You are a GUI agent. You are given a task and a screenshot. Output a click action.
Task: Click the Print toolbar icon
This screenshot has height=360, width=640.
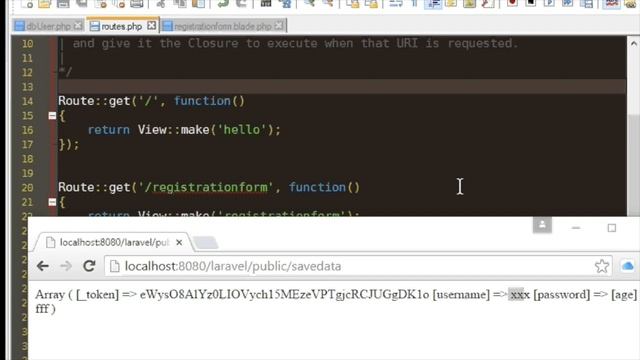[x=137, y=4]
